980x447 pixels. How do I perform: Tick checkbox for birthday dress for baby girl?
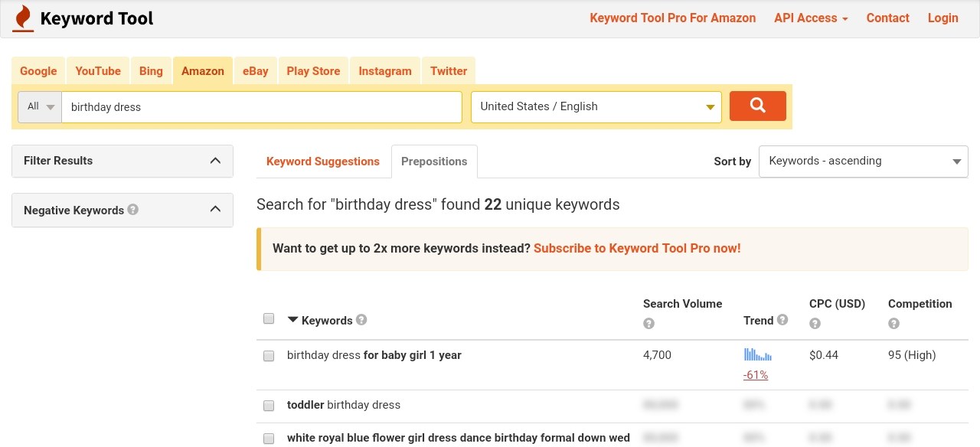coord(269,356)
